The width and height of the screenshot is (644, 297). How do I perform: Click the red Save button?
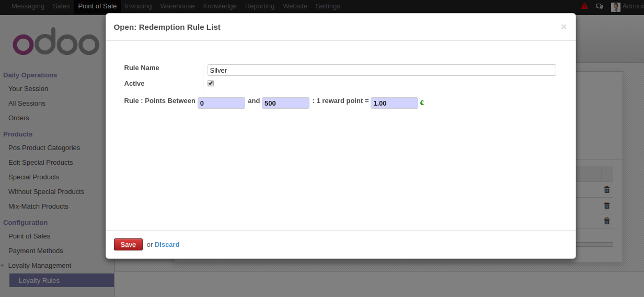tap(128, 244)
